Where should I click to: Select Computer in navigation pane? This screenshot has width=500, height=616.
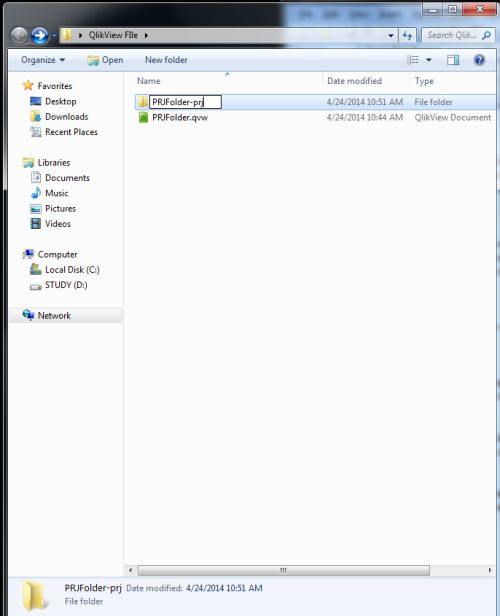(57, 255)
